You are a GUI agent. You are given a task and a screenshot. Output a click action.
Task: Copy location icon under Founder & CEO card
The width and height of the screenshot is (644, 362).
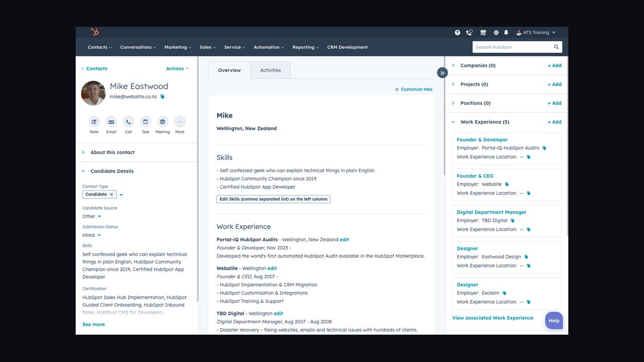[x=529, y=193]
